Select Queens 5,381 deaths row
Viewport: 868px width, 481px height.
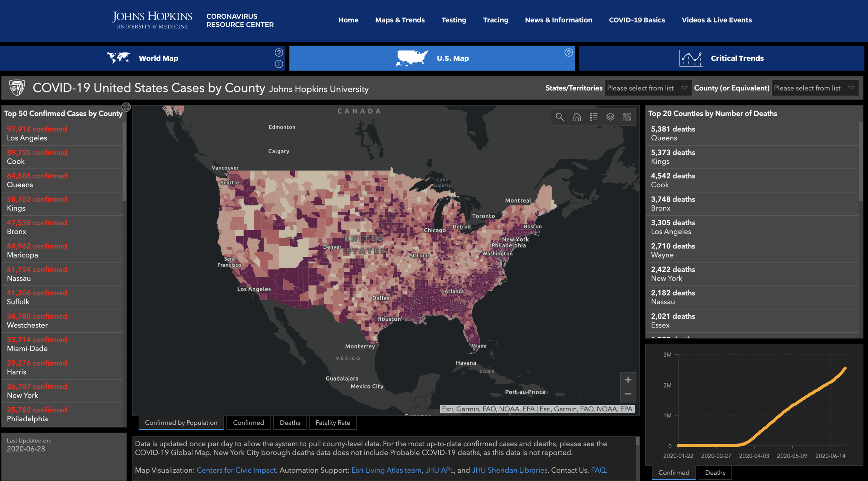[752, 133]
